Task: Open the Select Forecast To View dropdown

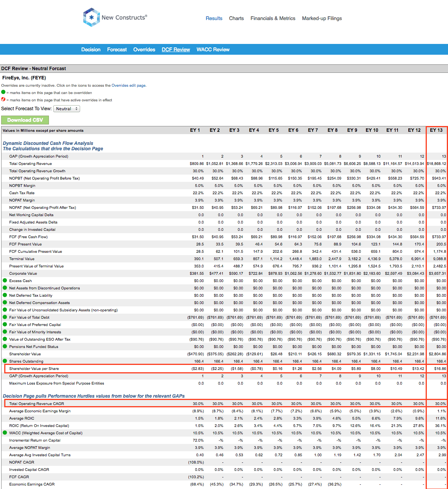Action: 66,109
